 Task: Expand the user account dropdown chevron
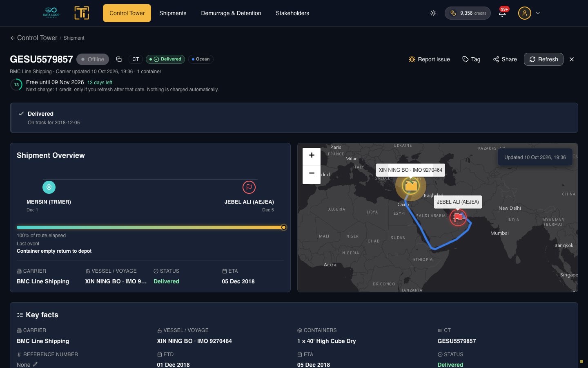click(x=538, y=13)
